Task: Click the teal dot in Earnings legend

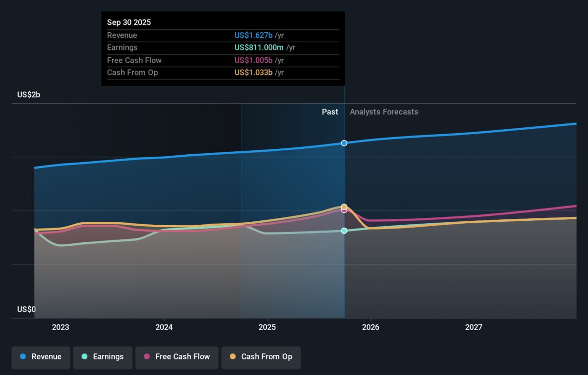Action: pyautogui.click(x=84, y=357)
